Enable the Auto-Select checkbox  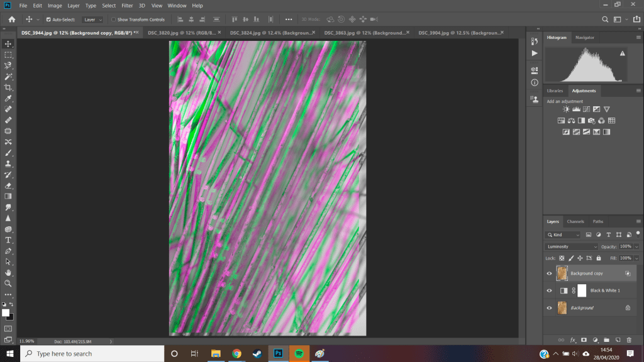point(49,19)
